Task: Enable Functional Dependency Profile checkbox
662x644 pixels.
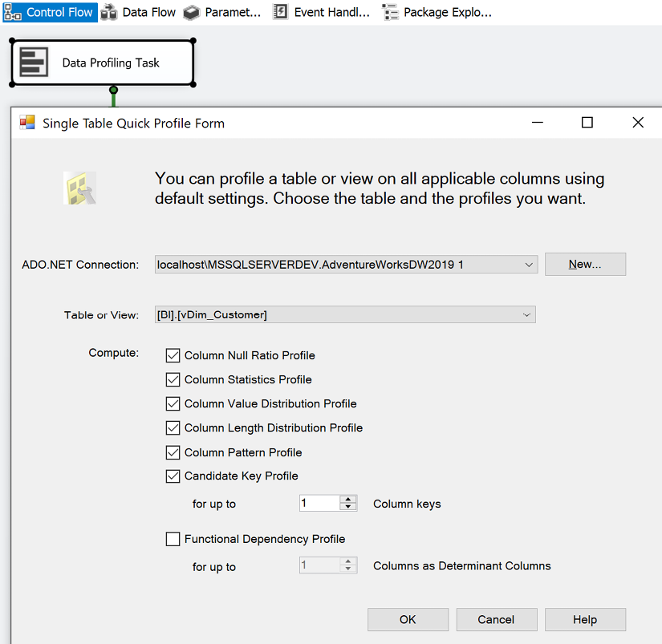Action: pos(173,539)
